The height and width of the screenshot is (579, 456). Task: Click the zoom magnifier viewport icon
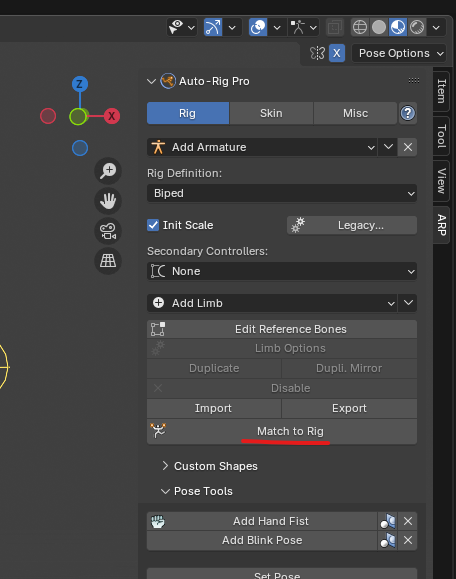pos(108,171)
